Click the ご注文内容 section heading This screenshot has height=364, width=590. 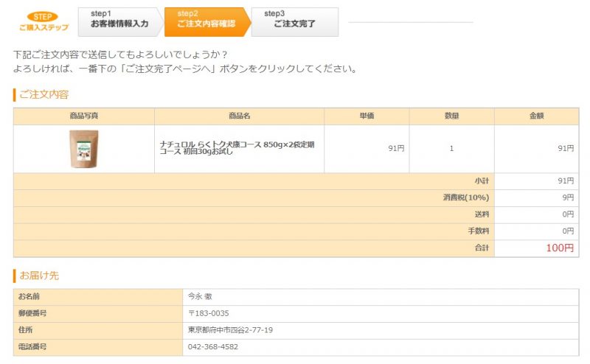(44, 94)
